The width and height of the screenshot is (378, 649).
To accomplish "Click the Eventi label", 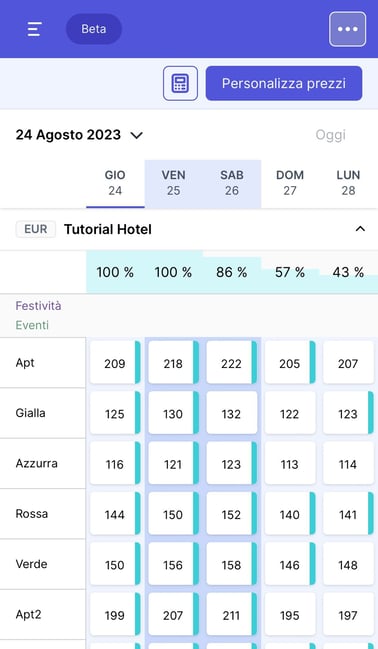I will (x=32, y=325).
